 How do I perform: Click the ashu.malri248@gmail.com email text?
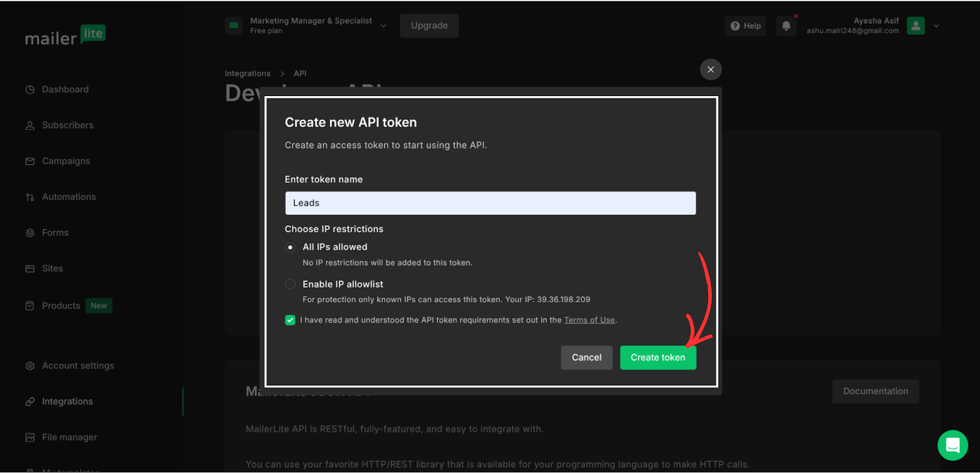(x=853, y=31)
